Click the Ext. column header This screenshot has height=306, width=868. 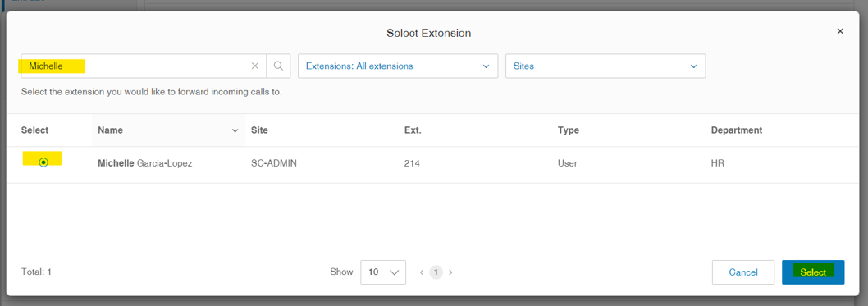[413, 130]
